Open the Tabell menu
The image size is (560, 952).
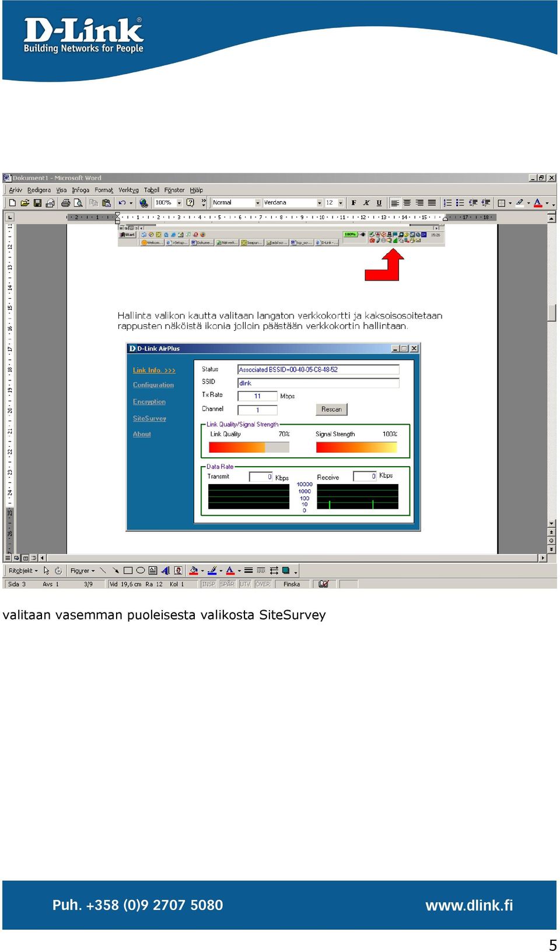[x=152, y=190]
